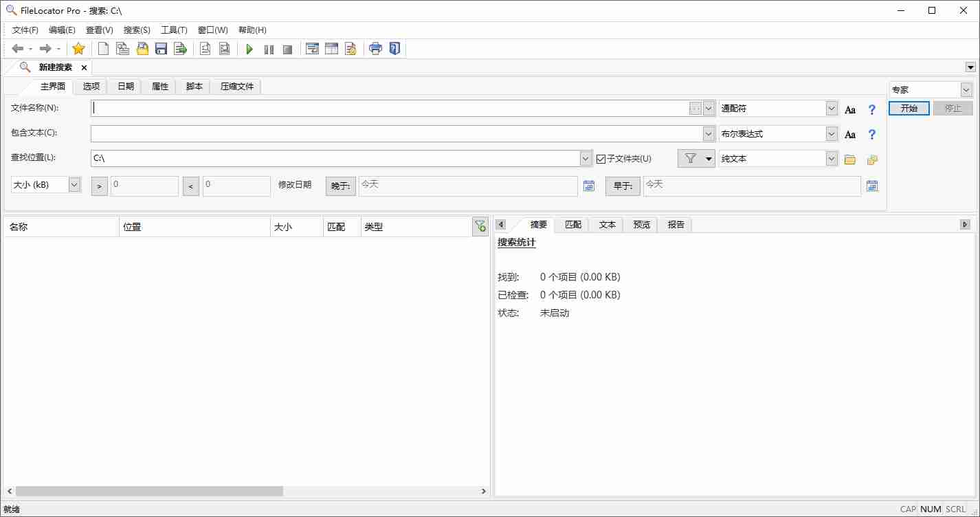The height and width of the screenshot is (517, 980).
Task: Toggle case-sensitive Aa for 文件名称
Action: click(850, 109)
